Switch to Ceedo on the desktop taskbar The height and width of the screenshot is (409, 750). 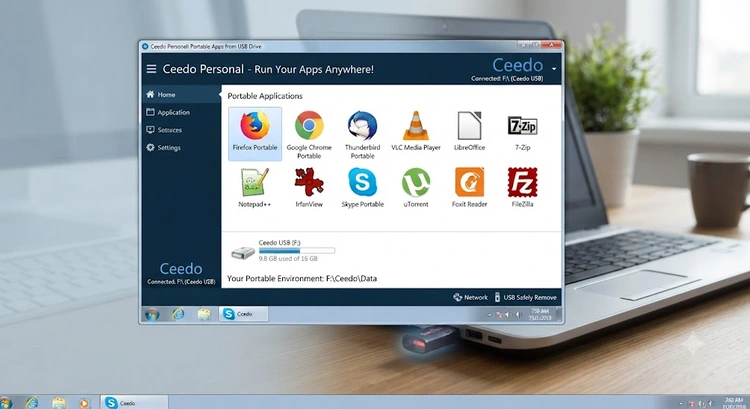pos(134,402)
